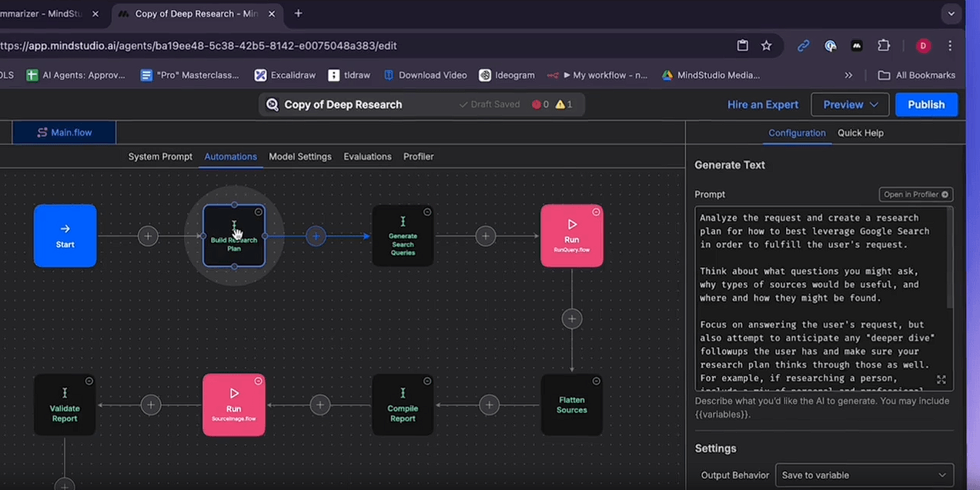Show more bookmarks with the double chevron

coord(848,75)
